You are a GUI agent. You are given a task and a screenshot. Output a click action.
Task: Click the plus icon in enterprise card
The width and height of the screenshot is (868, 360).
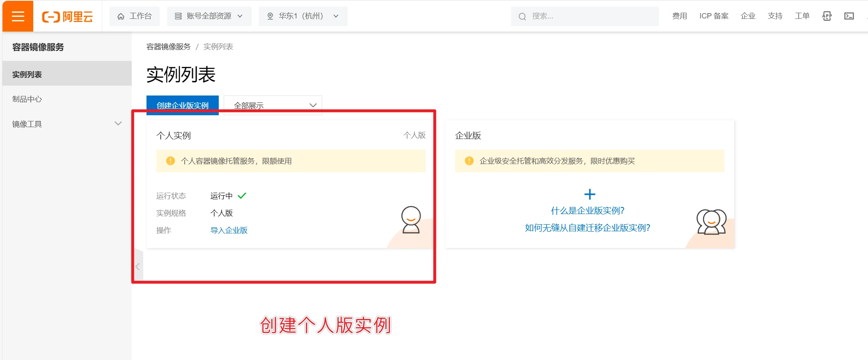coord(589,194)
